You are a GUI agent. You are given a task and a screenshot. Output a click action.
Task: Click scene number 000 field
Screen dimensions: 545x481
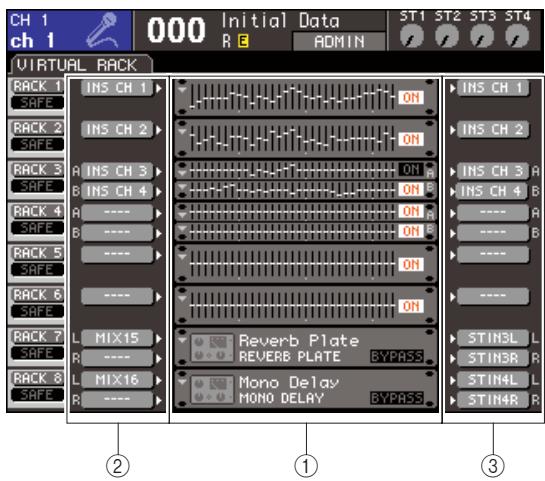click(x=176, y=31)
